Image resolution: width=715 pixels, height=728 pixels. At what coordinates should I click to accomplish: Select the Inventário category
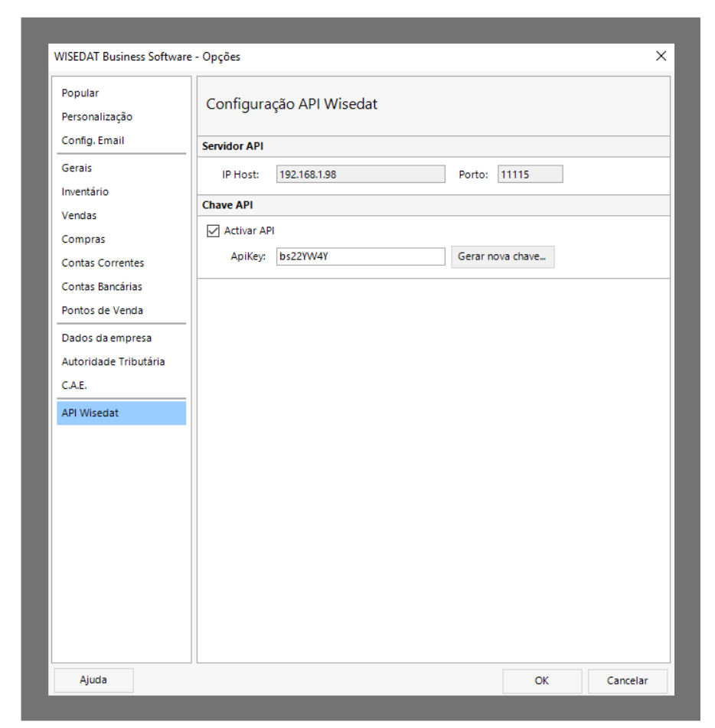pos(85,192)
